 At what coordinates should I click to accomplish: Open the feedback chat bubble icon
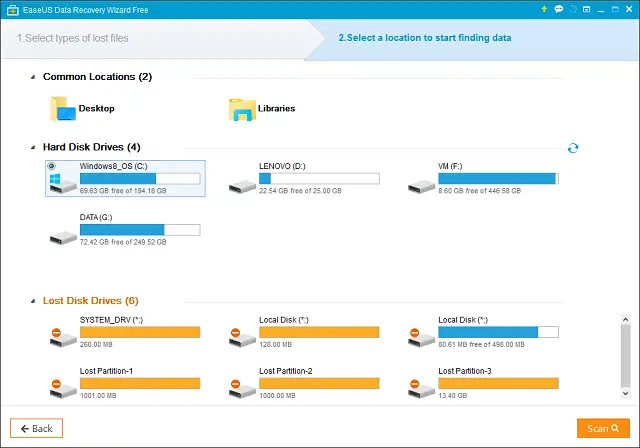point(558,9)
